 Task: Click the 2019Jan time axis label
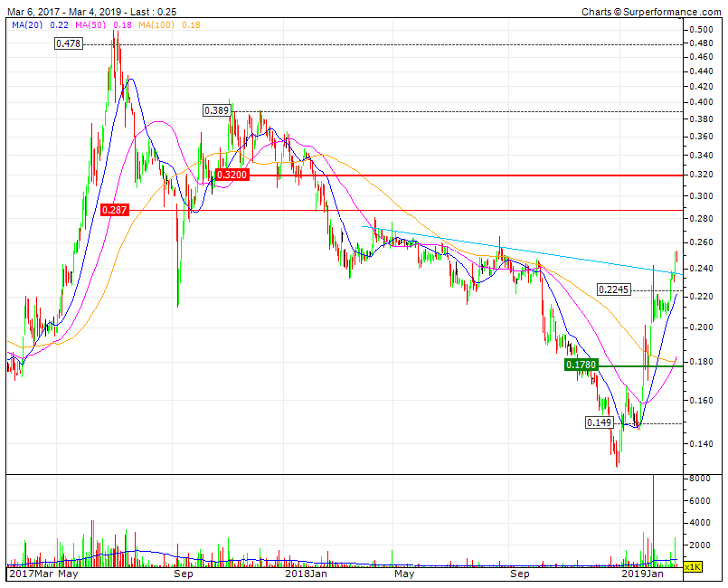click(x=643, y=574)
